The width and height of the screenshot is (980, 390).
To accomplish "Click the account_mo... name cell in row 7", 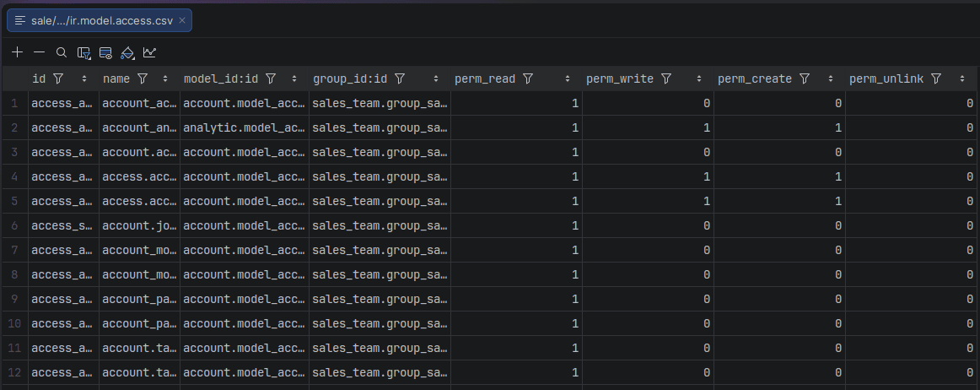I will point(139,250).
